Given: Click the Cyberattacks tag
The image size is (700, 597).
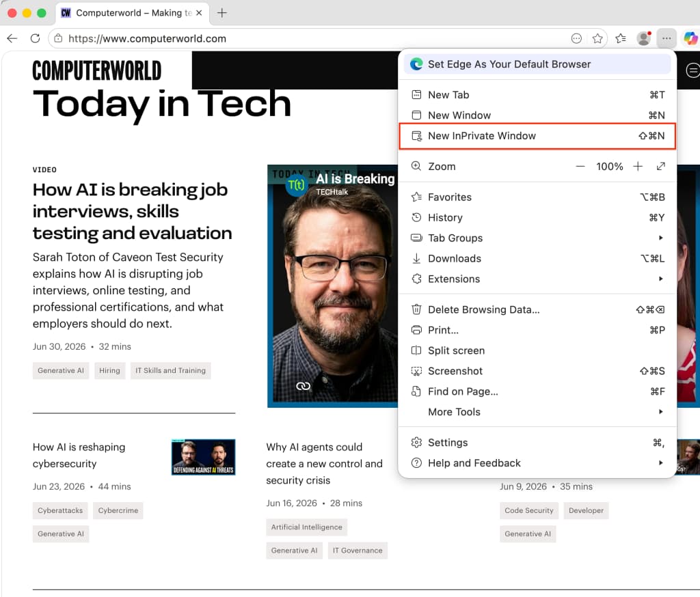Looking at the screenshot, I should tap(60, 510).
